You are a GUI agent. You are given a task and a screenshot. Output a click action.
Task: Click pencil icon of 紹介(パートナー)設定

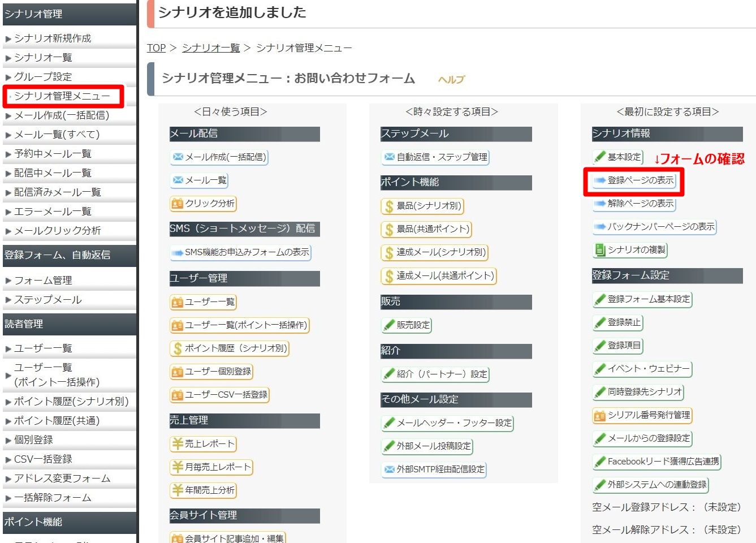pos(389,373)
